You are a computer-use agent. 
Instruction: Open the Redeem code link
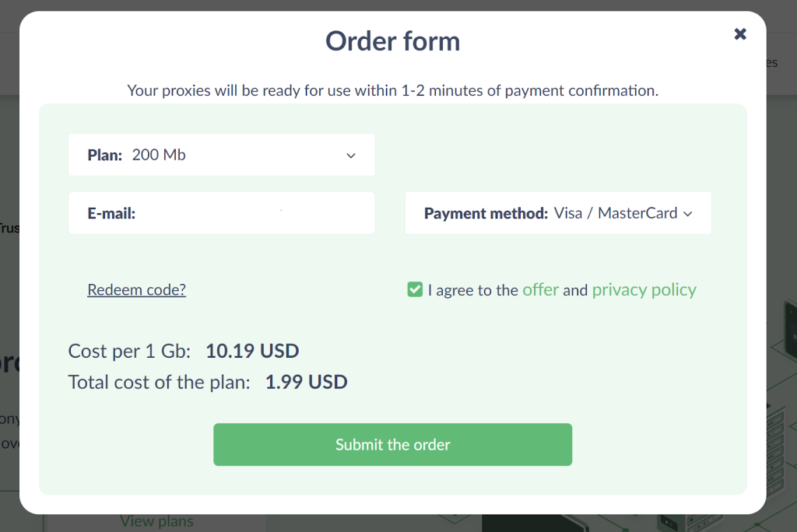137,289
